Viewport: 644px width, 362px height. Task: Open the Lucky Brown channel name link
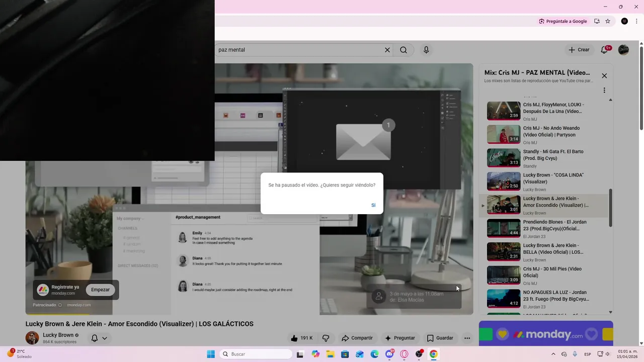click(x=58, y=335)
